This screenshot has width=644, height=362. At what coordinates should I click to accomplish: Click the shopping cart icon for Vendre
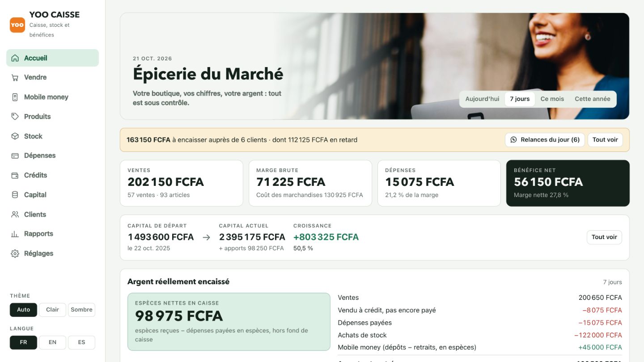(15, 78)
